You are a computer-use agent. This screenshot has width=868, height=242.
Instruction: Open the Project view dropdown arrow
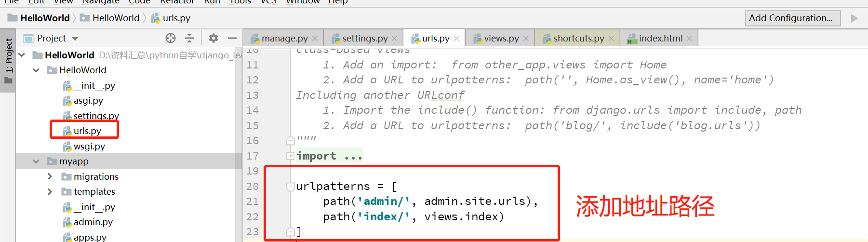pyautogui.click(x=75, y=39)
